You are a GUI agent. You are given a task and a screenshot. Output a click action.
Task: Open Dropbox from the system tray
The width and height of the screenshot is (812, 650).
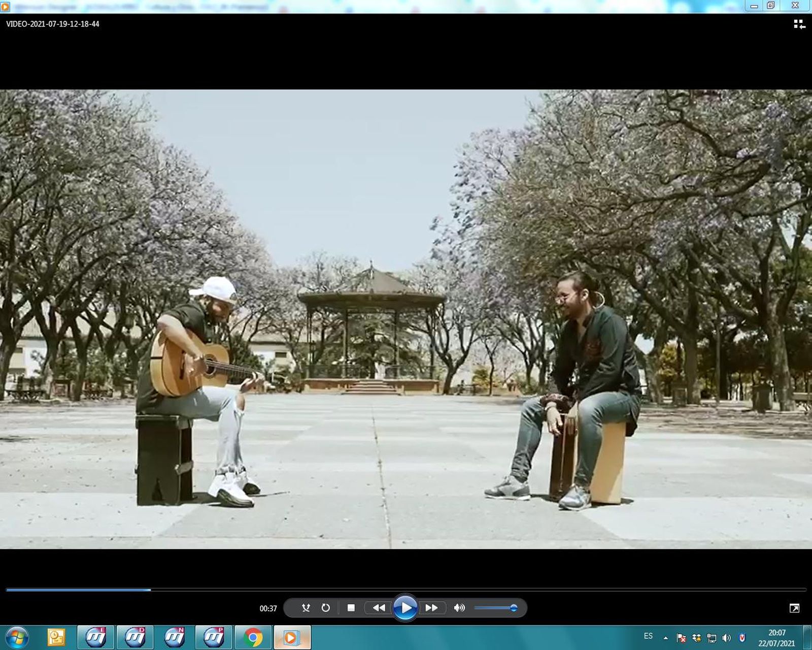698,638
